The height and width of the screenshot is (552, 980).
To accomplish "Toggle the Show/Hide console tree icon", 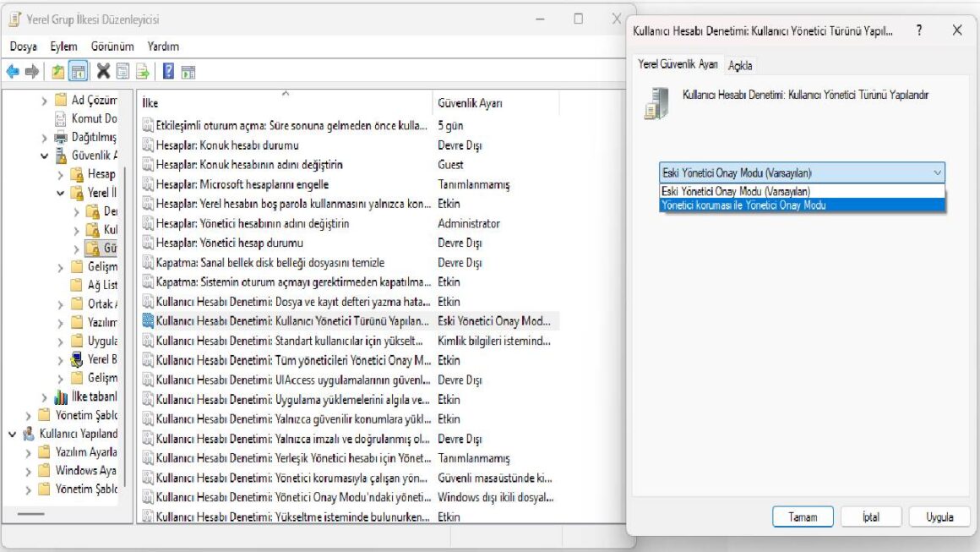I will (x=78, y=72).
